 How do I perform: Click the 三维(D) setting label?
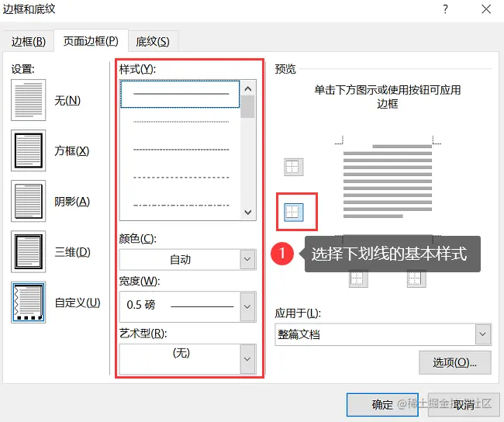[x=72, y=252]
